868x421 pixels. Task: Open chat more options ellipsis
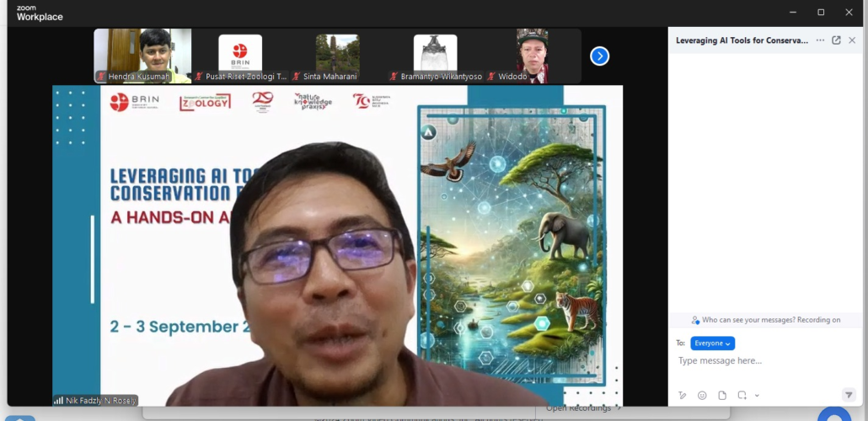[x=820, y=40]
